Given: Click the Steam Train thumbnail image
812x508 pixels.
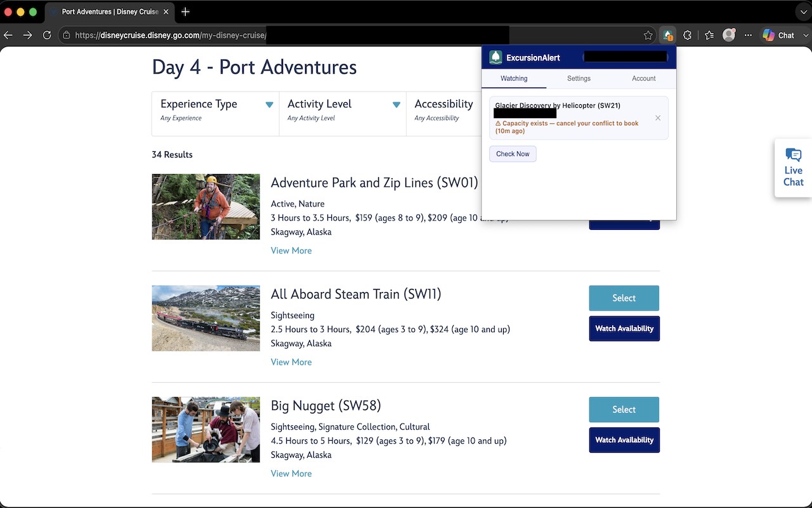Looking at the screenshot, I should 206,318.
